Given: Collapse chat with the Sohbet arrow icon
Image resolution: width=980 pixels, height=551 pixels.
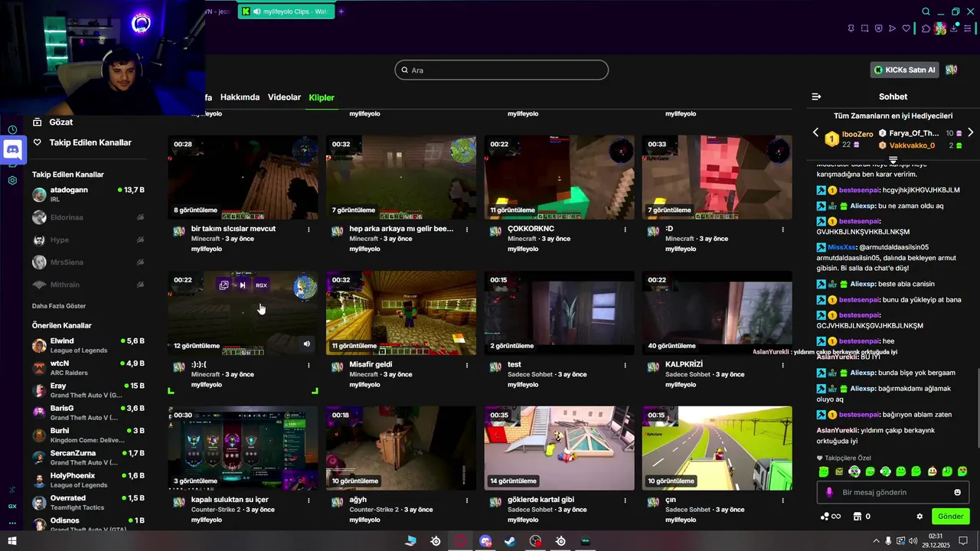Looking at the screenshot, I should (x=816, y=96).
